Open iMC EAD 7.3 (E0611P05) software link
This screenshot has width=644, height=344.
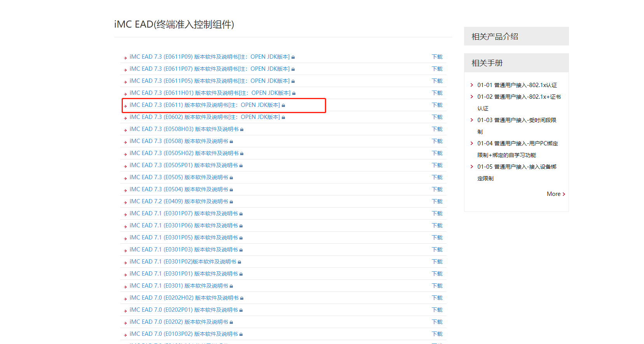coord(209,81)
